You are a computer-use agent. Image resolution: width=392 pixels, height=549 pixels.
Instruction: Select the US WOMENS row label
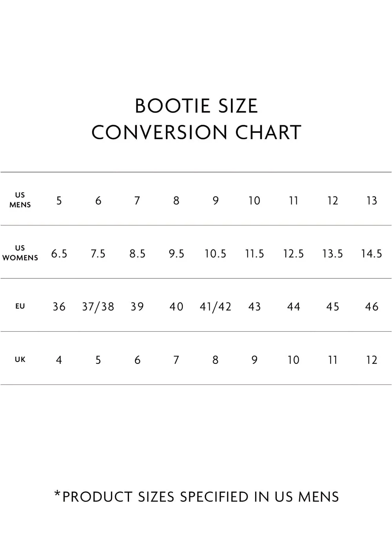[x=20, y=253]
